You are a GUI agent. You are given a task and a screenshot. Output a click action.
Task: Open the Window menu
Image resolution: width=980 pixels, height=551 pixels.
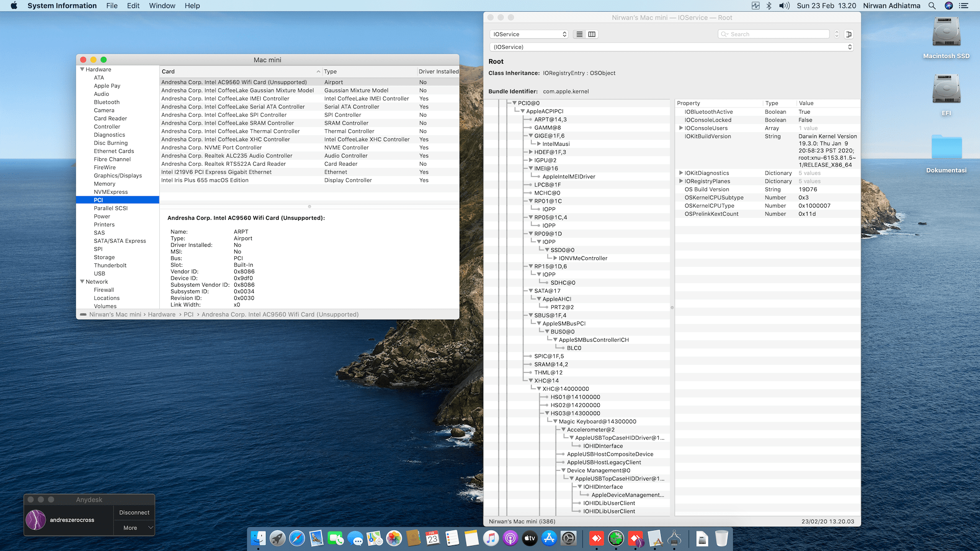point(162,6)
